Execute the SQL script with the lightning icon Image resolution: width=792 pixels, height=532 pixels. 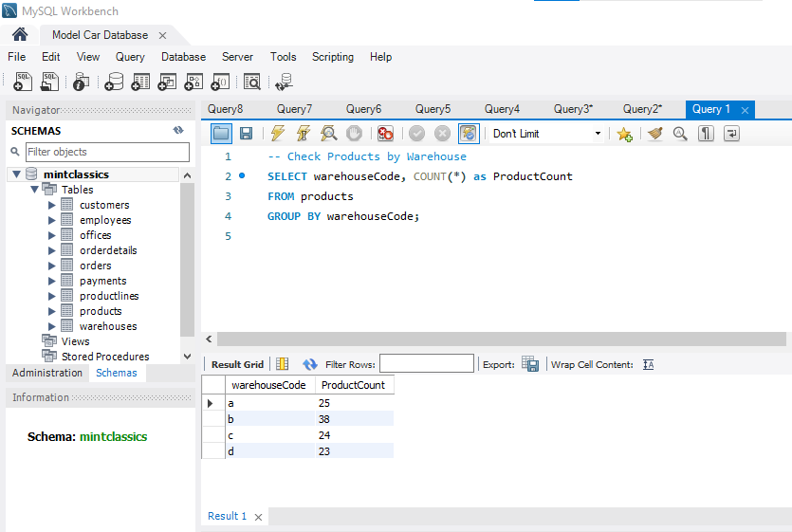277,134
